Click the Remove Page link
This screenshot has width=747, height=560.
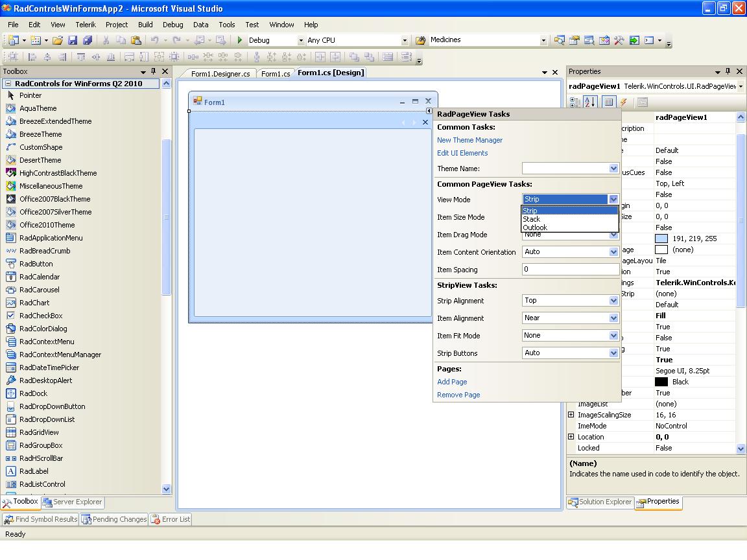(459, 395)
